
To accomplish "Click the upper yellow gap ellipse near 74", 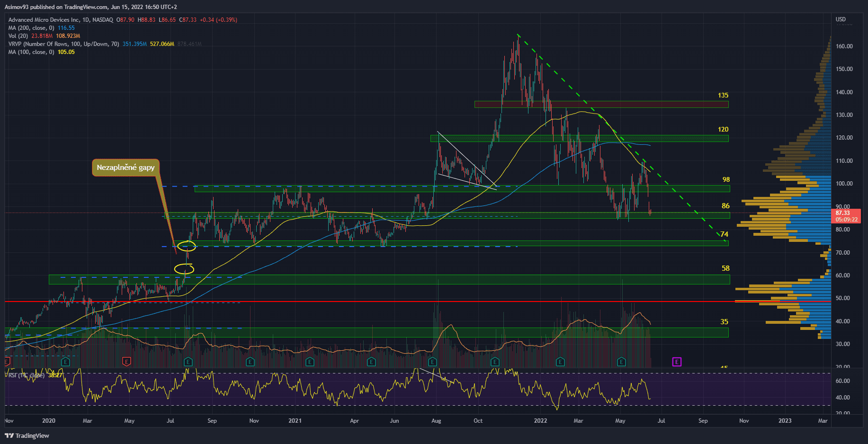I will click(187, 246).
